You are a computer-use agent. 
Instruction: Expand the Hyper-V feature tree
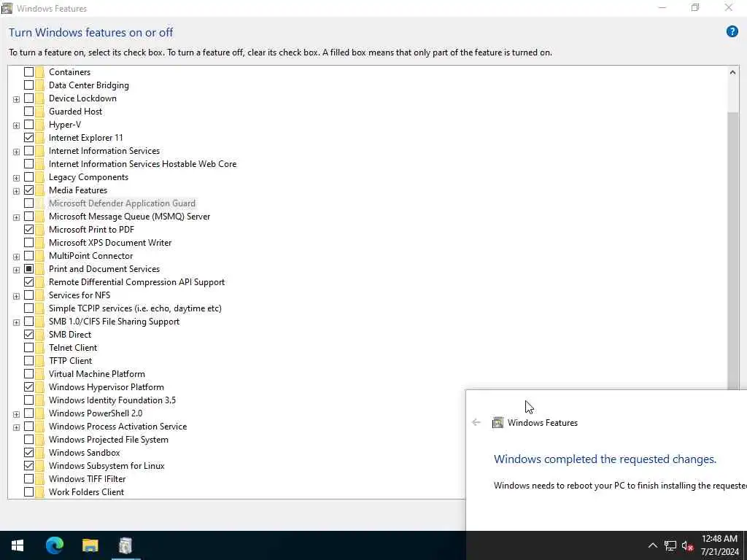[x=16, y=125]
